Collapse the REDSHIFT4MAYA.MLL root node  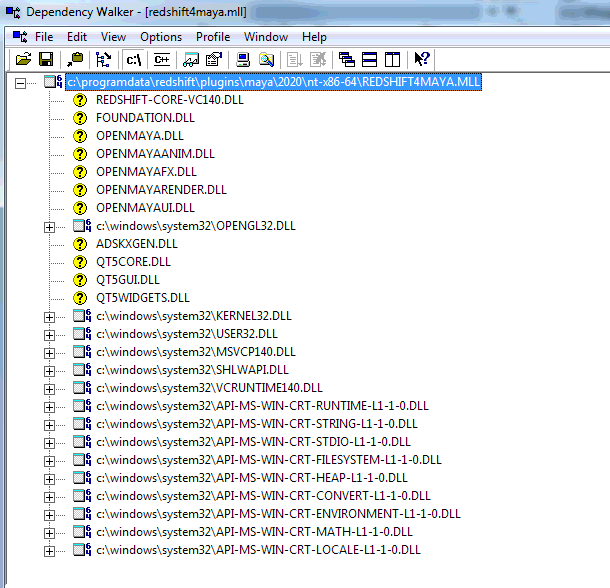pyautogui.click(x=20, y=83)
